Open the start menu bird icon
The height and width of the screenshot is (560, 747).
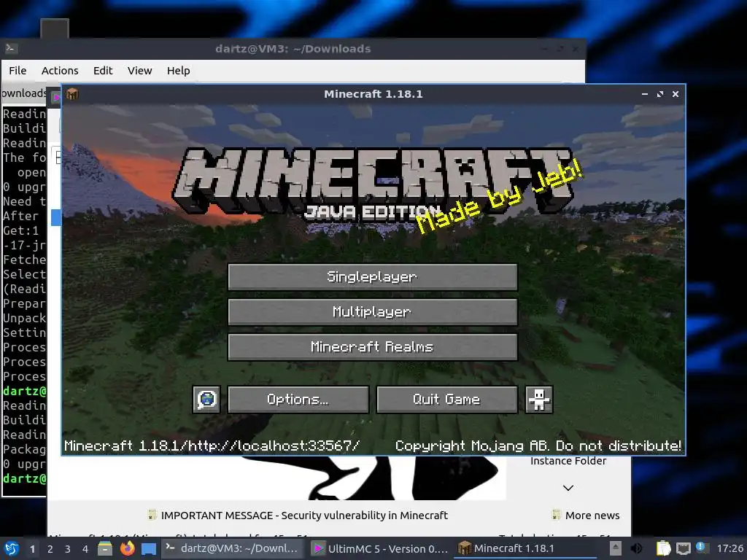click(x=12, y=548)
